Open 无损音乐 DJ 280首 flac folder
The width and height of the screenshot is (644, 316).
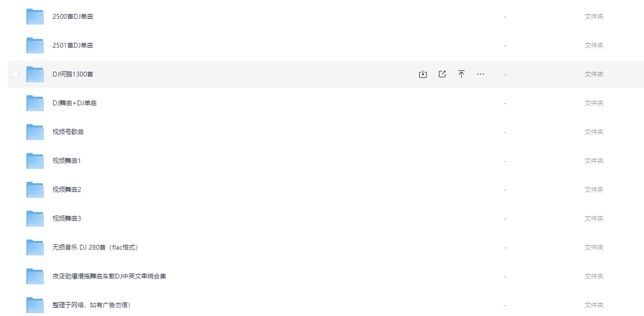(x=95, y=247)
